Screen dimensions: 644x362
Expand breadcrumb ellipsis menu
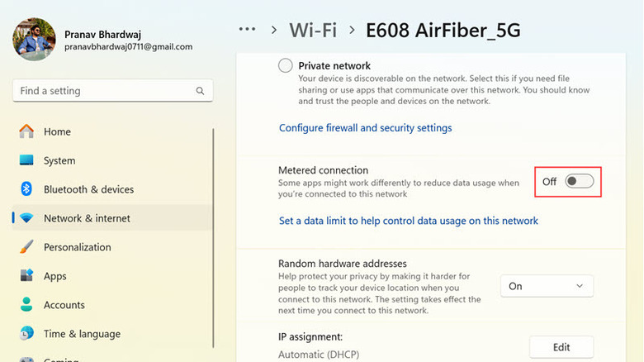coord(247,30)
